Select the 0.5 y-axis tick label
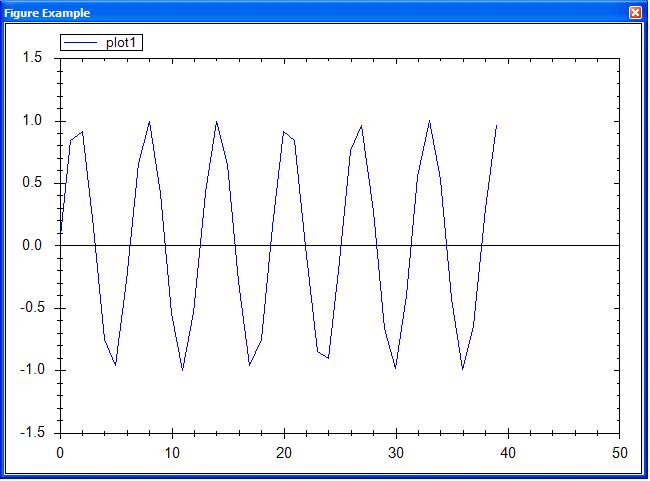 click(x=32, y=183)
